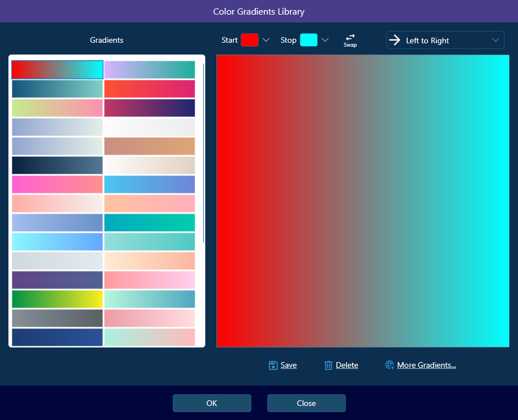Screen dimensions: 518x420
Task: Select the purple to slate blue gradient thumbnail
Action: pyautogui.click(x=57, y=280)
